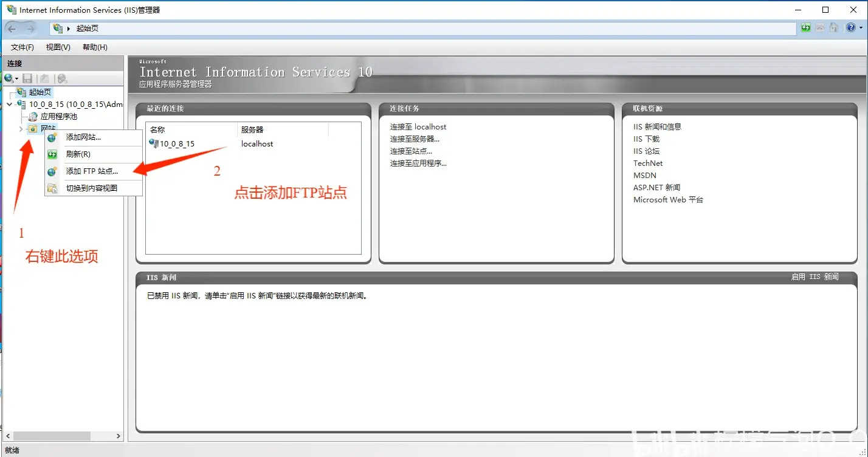This screenshot has width=868, height=457.
Task: Click the address bar showing 起始页
Action: pos(423,29)
